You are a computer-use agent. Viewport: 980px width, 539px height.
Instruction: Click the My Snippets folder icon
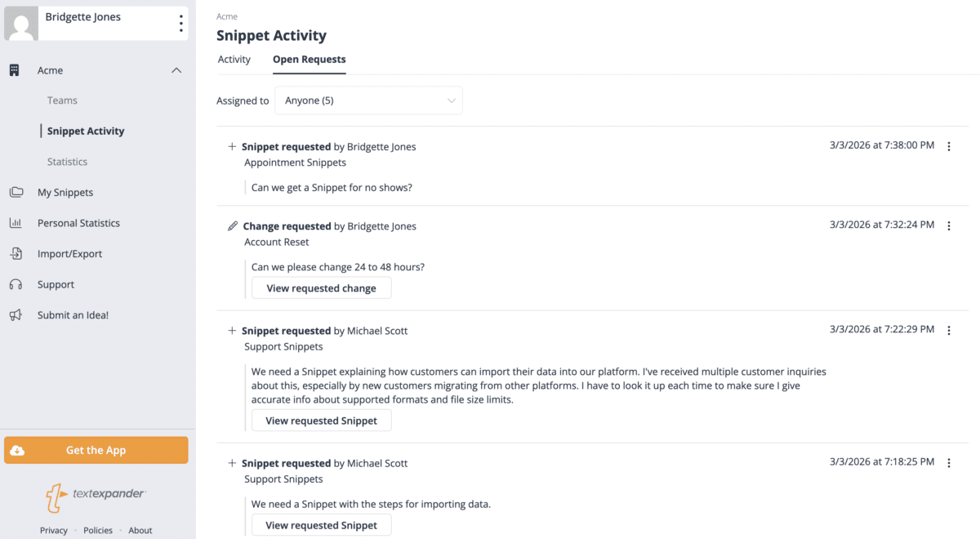[16, 193]
